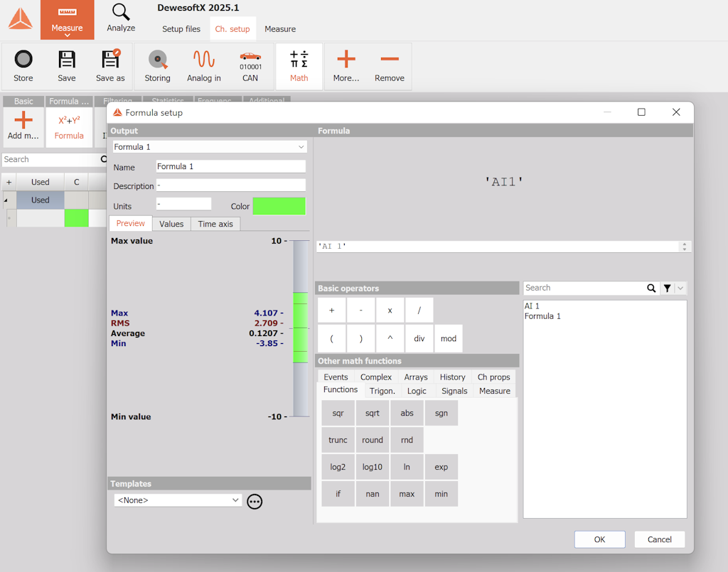
Task: Switch to the Preview tab
Action: point(131,224)
